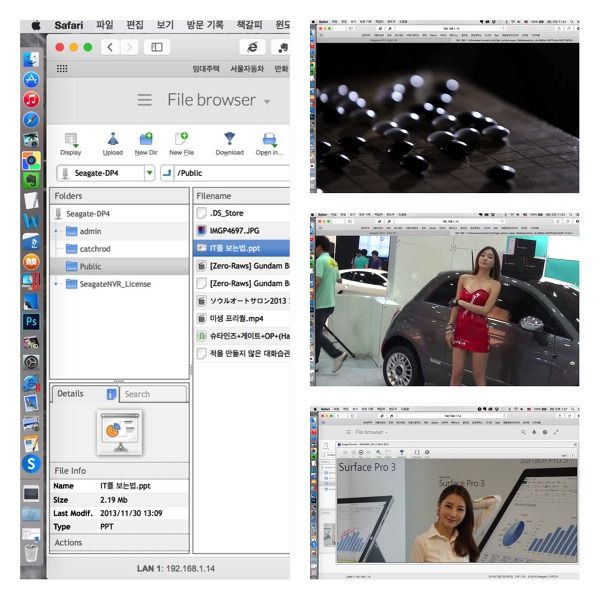
Task: Click the Surface Pro 3 preview screenshot
Action: point(444,492)
